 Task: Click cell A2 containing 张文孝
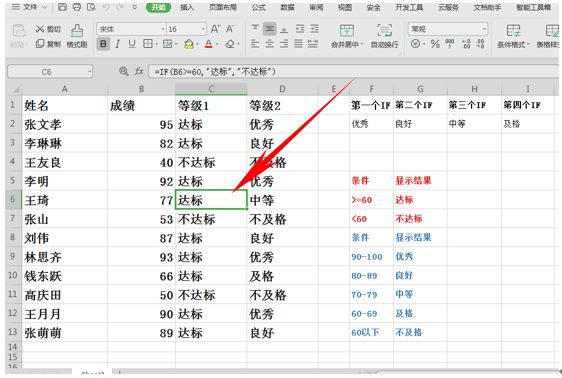tap(65, 124)
